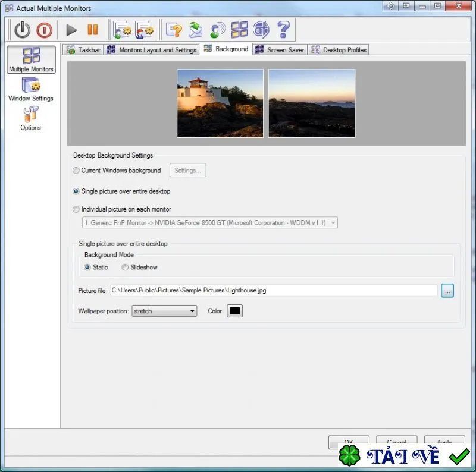Open the black Color swatch picker
The height and width of the screenshot is (472, 476).
(x=234, y=311)
